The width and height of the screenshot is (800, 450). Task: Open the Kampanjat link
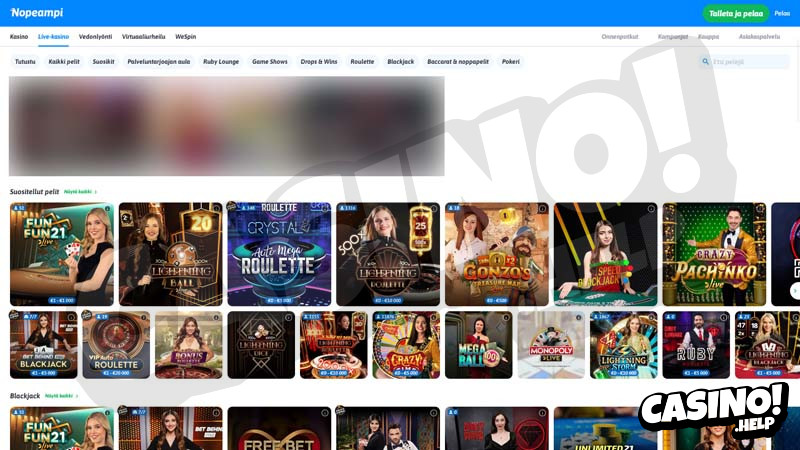[x=672, y=37]
